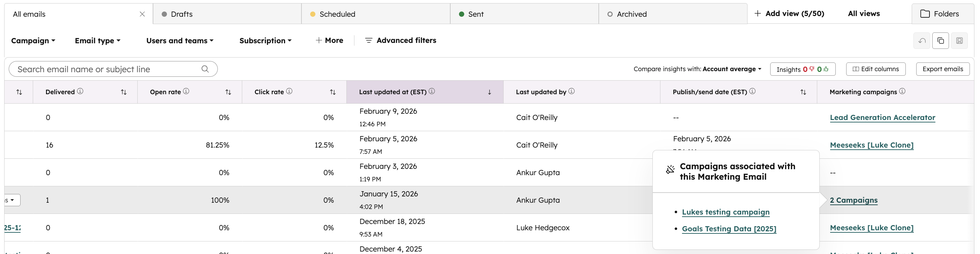Sort by the Open rate column
980x254 pixels.
pyautogui.click(x=228, y=92)
